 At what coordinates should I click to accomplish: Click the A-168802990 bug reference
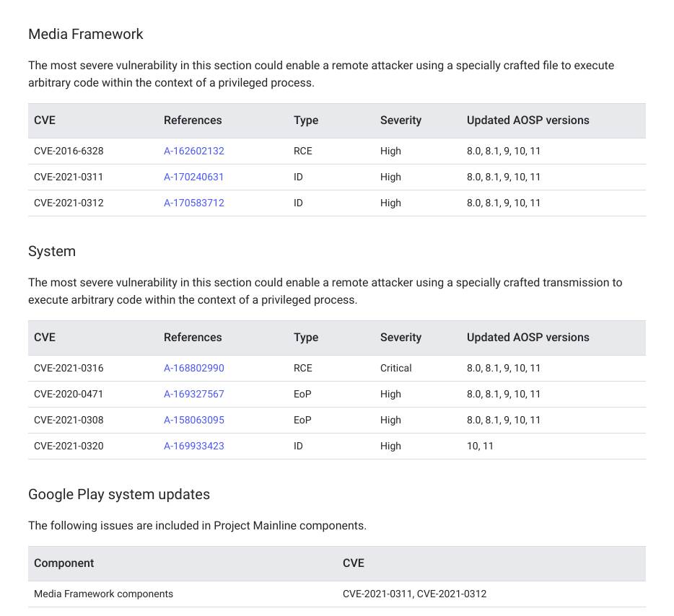193,369
